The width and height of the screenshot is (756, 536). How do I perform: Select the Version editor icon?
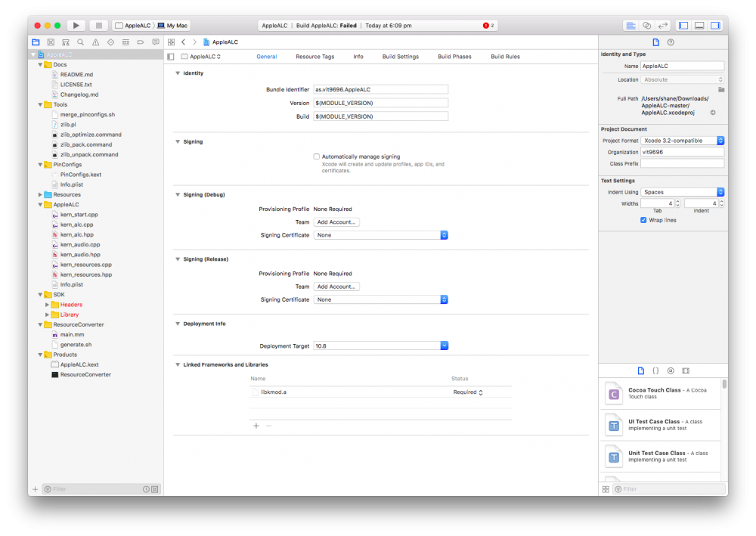click(663, 26)
